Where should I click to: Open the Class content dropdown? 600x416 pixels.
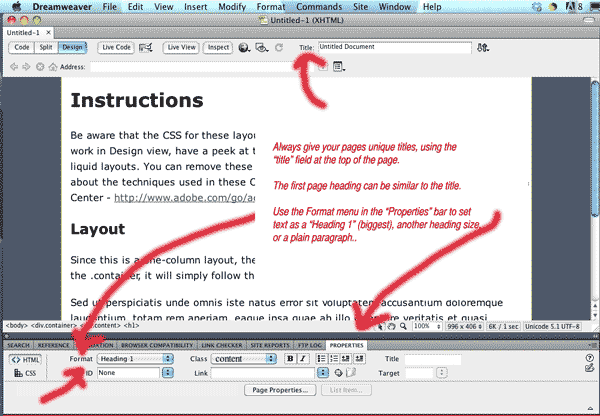(x=244, y=359)
